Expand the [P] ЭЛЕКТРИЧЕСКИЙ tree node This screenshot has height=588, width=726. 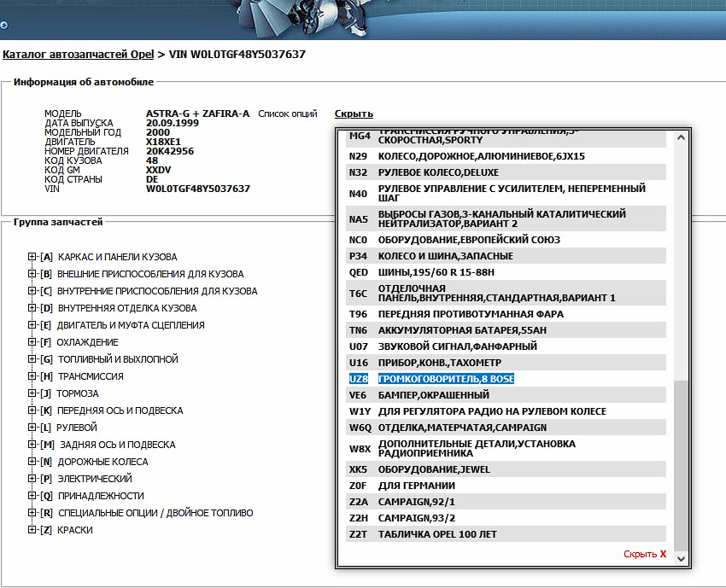click(32, 479)
